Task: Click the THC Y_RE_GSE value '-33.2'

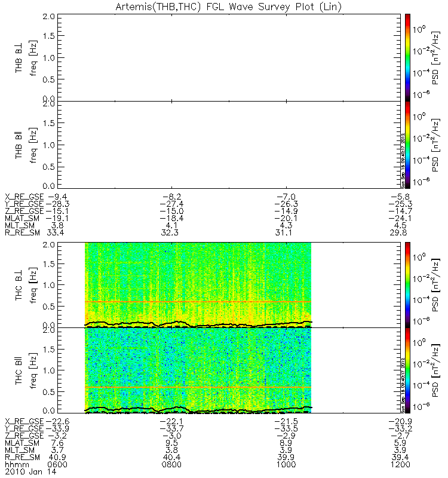Action: 400,428
